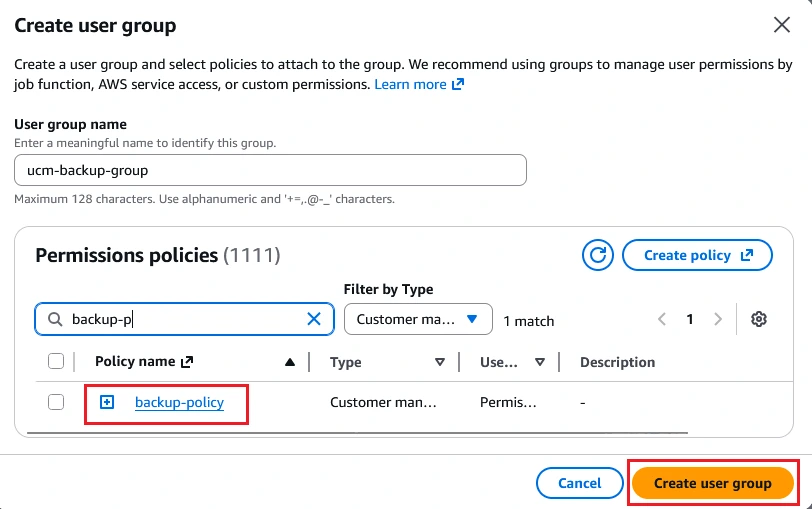812x509 pixels.
Task: Refresh the permissions policies list
Action: [598, 255]
